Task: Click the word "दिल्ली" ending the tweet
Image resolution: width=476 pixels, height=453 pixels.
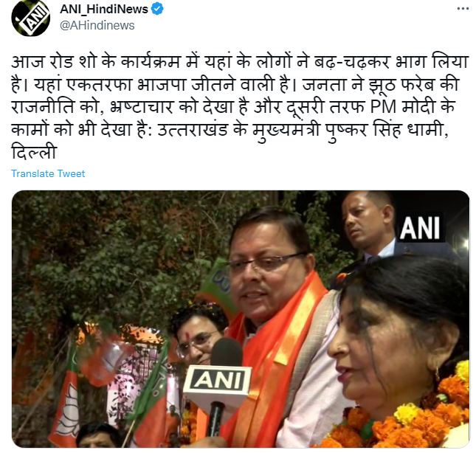Action: 34,152
